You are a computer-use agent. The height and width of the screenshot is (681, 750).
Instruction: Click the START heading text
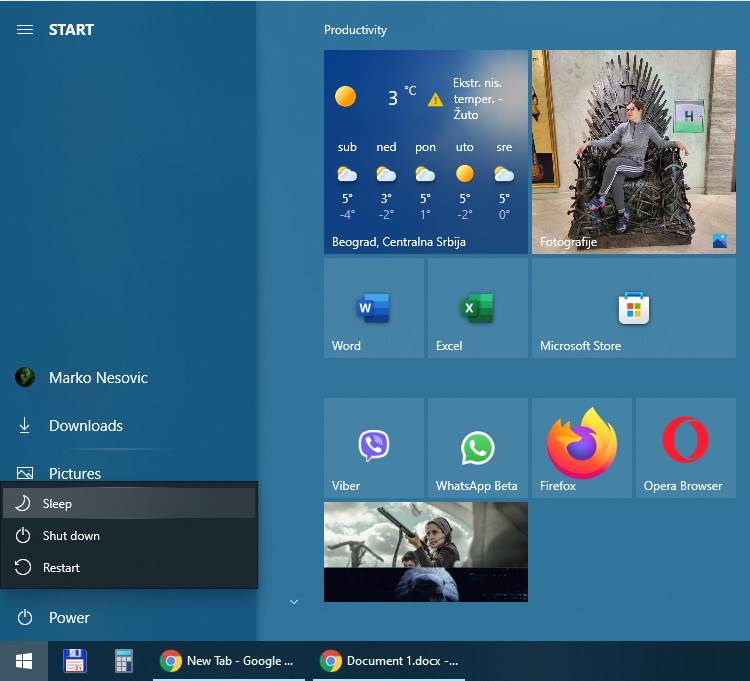(x=71, y=30)
